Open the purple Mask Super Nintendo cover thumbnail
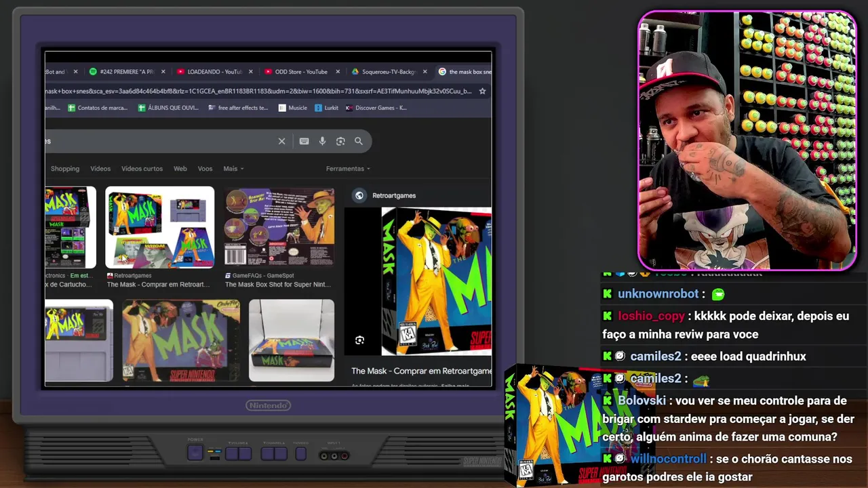Image resolution: width=868 pixels, height=488 pixels. coord(180,340)
